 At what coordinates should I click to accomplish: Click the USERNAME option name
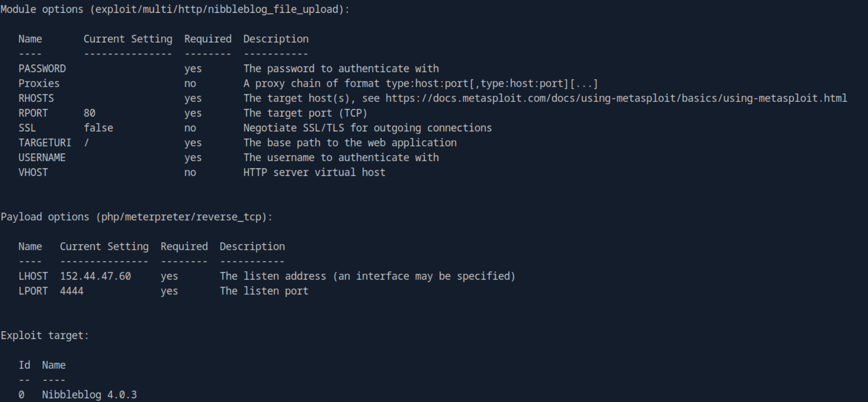tap(42, 157)
